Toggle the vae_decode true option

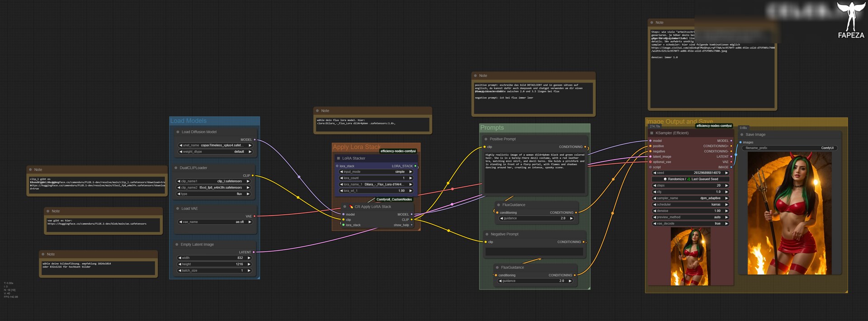[690, 223]
